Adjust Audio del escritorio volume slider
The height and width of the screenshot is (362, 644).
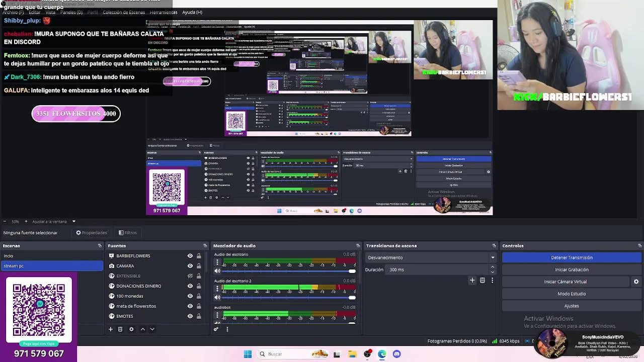pos(289,271)
